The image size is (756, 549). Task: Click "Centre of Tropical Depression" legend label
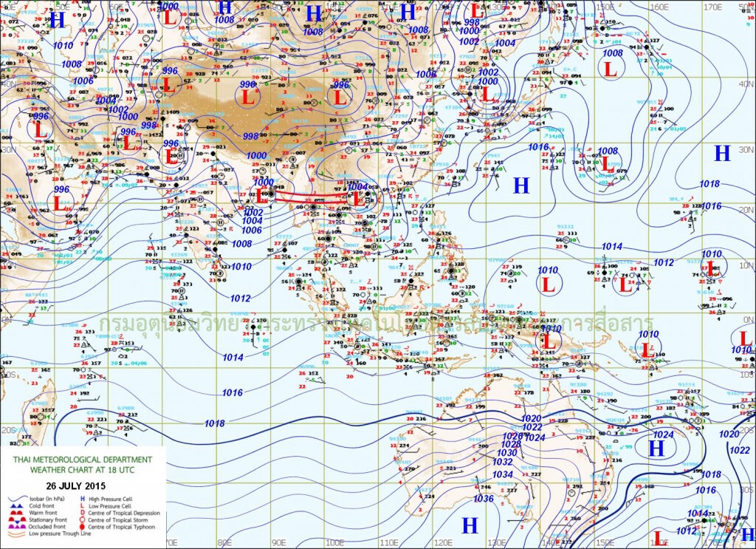click(x=124, y=513)
